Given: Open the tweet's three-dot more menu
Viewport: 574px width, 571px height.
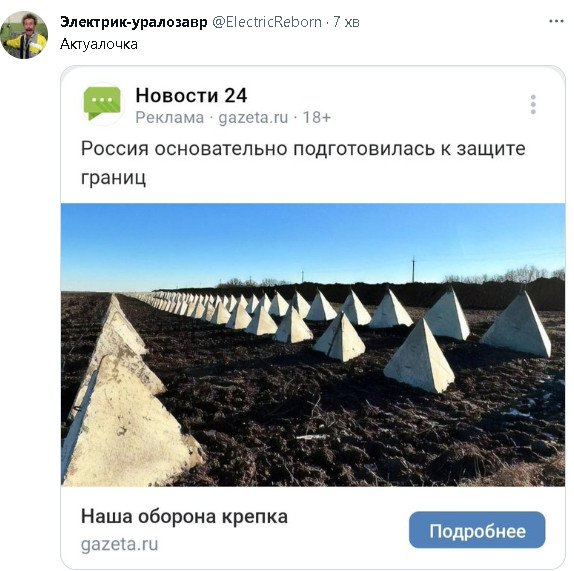Looking at the screenshot, I should pyautogui.click(x=556, y=21).
